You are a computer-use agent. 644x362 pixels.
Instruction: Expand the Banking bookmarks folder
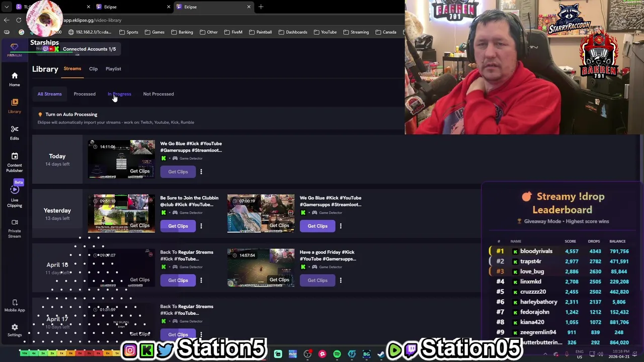tap(182, 32)
